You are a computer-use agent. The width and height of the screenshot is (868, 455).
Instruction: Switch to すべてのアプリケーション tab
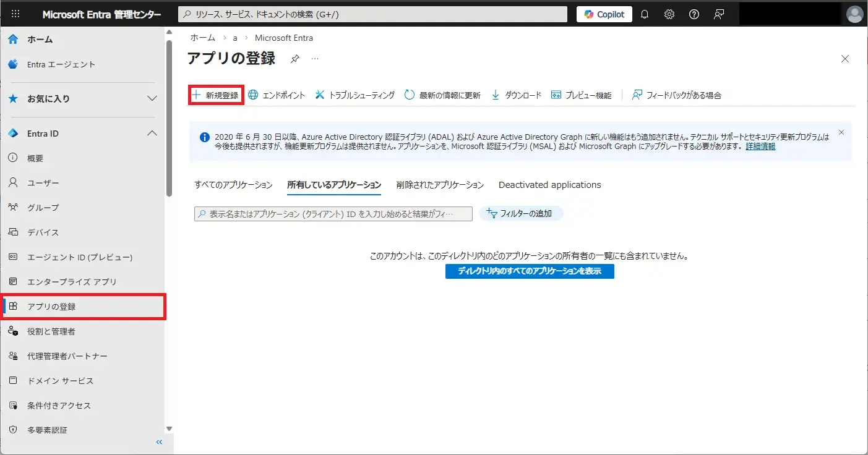click(x=233, y=185)
